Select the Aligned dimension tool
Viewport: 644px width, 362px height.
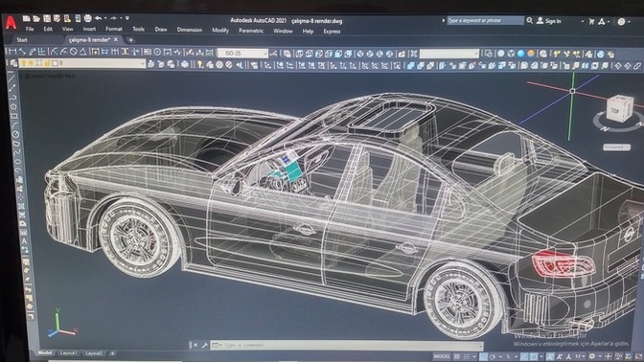(x=22, y=52)
